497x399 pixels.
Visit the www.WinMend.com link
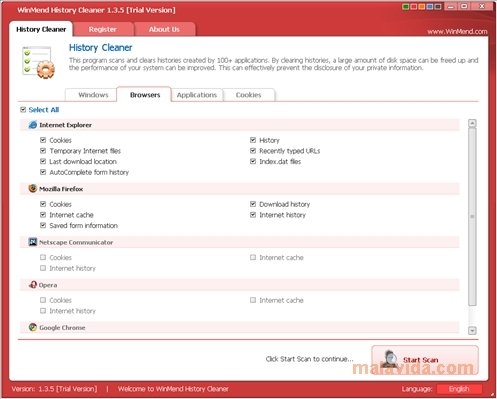point(457,32)
